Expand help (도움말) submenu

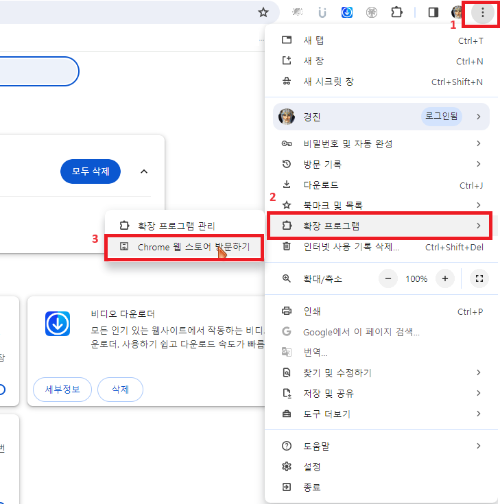pos(382,446)
